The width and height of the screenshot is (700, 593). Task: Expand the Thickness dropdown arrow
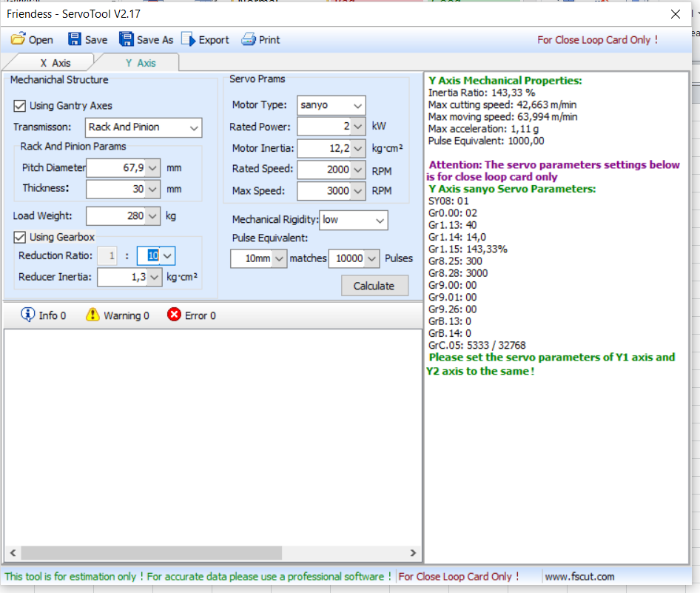[152, 189]
